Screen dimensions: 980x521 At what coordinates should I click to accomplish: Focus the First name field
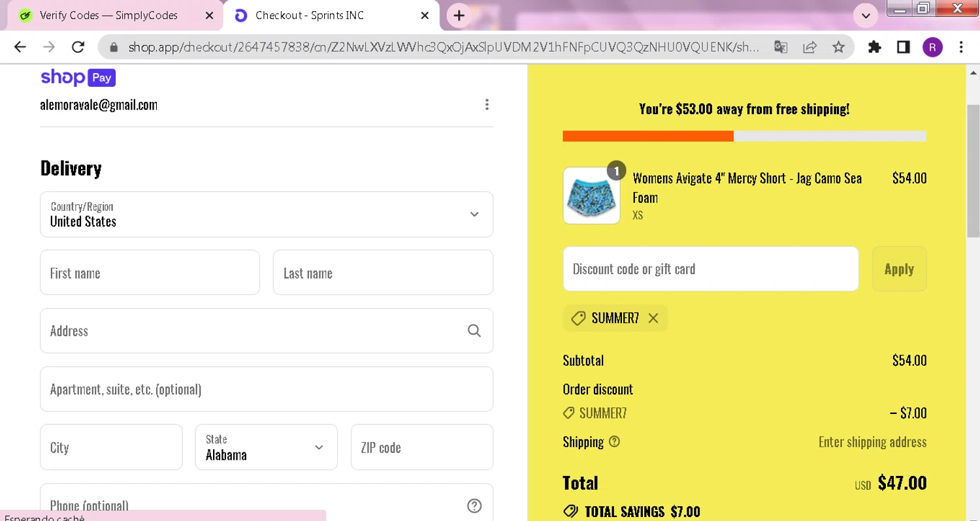pyautogui.click(x=150, y=272)
